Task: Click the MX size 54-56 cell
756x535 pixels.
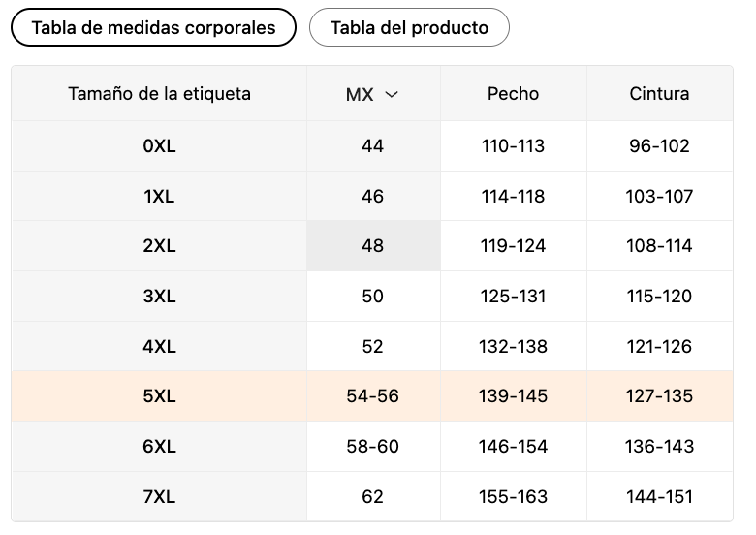Action: tap(373, 396)
